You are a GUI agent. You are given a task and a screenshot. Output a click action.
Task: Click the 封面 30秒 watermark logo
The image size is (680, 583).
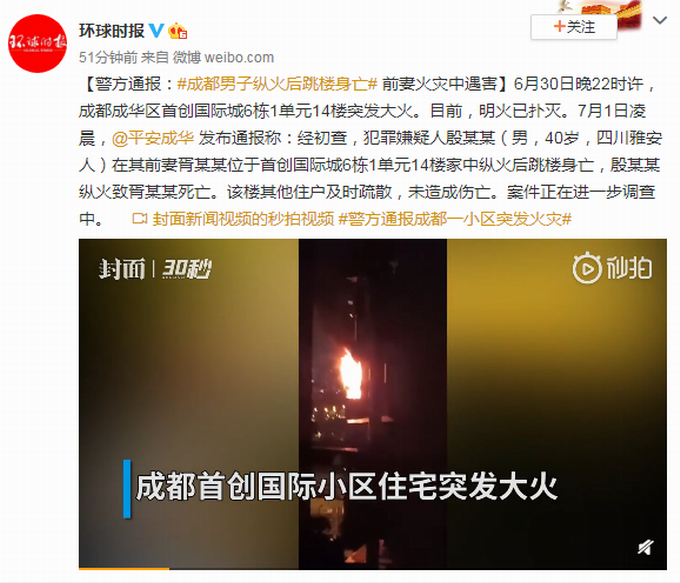[x=154, y=269]
